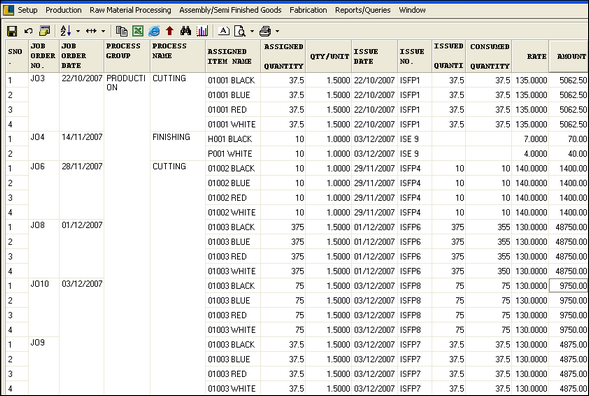Click the QTY/UNIT column header
This screenshot has height=396, width=589.
point(329,56)
